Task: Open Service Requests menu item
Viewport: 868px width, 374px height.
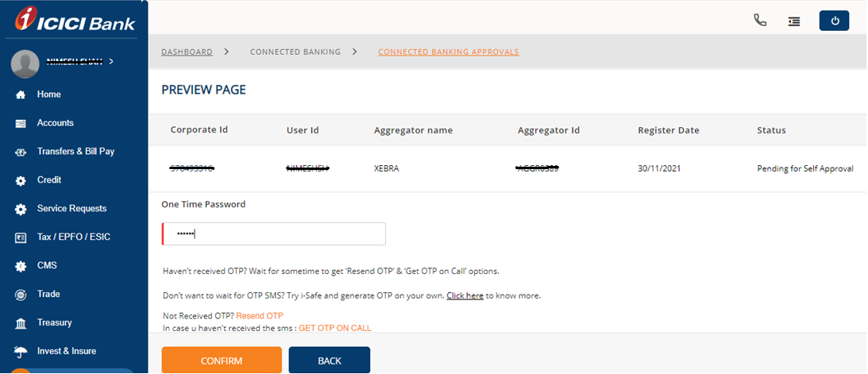Action: (x=71, y=209)
